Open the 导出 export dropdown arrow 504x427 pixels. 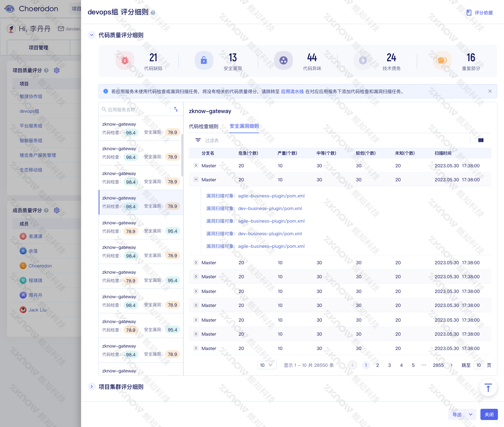click(471, 414)
